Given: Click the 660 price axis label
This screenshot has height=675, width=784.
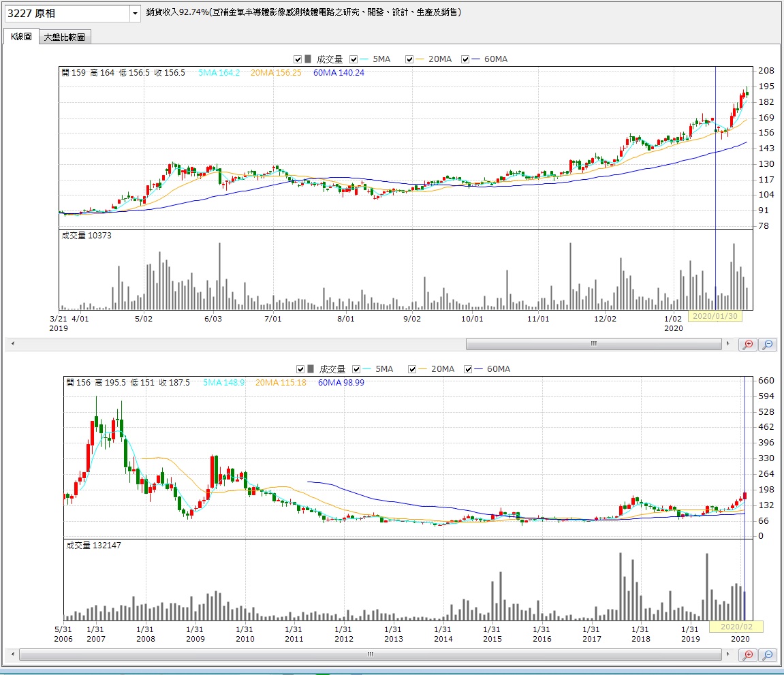Looking at the screenshot, I should [x=766, y=381].
